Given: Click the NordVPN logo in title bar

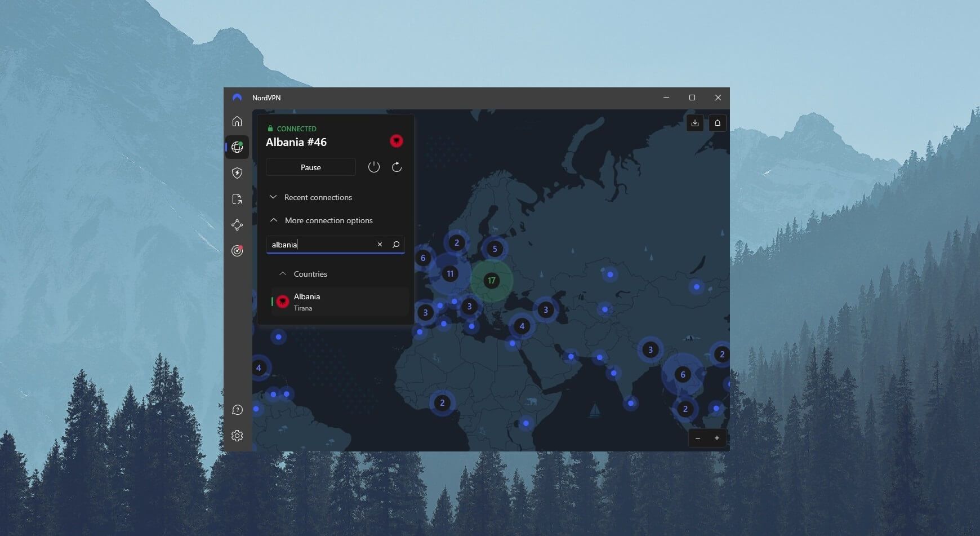Looking at the screenshot, I should (x=237, y=98).
